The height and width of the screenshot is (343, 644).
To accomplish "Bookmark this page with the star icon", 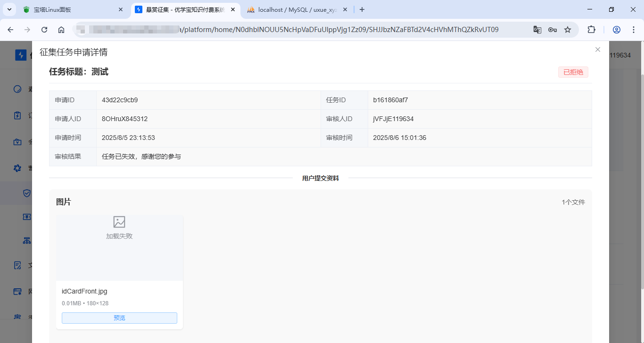I will coord(568,30).
